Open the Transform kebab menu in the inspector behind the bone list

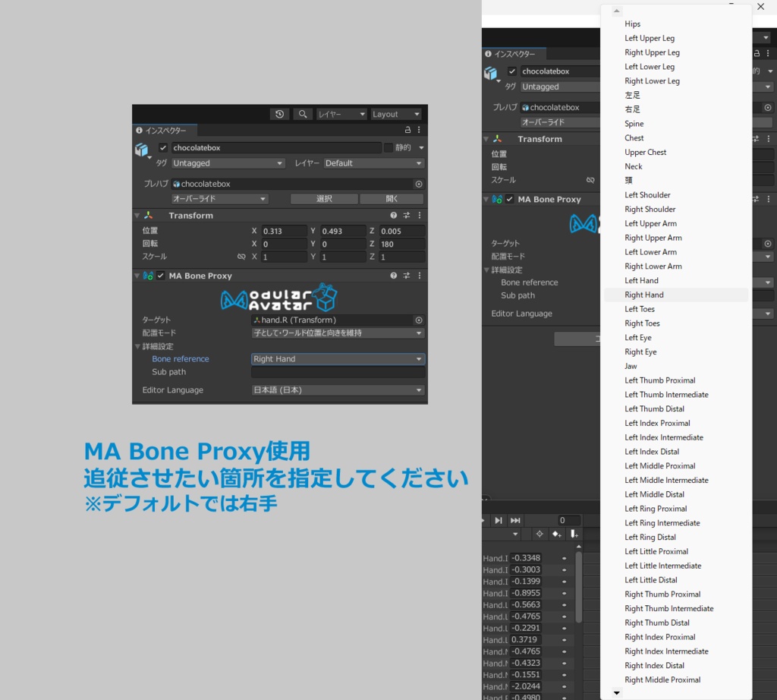click(769, 139)
